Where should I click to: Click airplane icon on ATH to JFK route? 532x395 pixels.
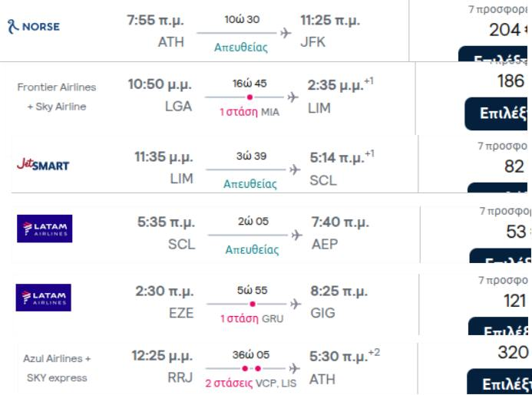pyautogui.click(x=286, y=33)
